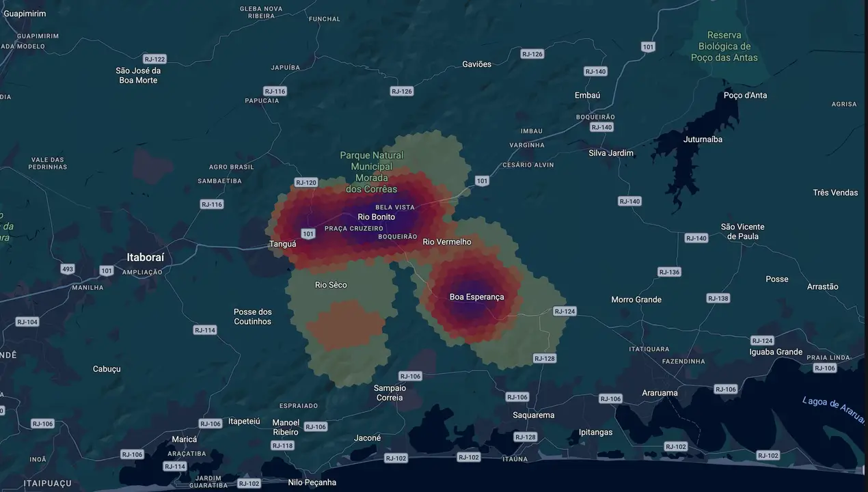Select the Rio Sêco label
868x492 pixels.
331,285
